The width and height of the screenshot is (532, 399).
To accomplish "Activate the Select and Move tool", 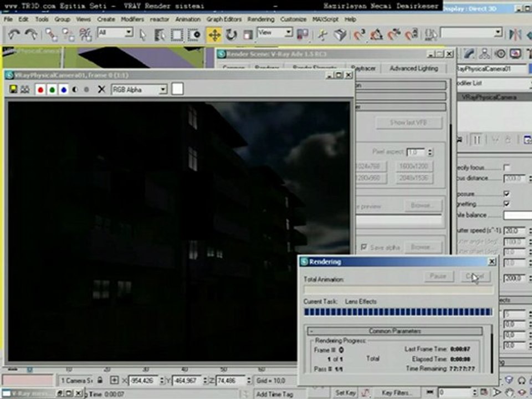I will 214,34.
